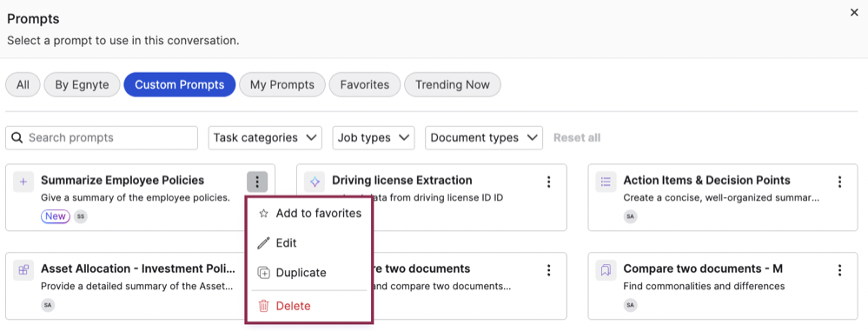This screenshot has width=868, height=331.
Task: Click the grid icon on Asset Allocation card
Action: click(x=23, y=270)
